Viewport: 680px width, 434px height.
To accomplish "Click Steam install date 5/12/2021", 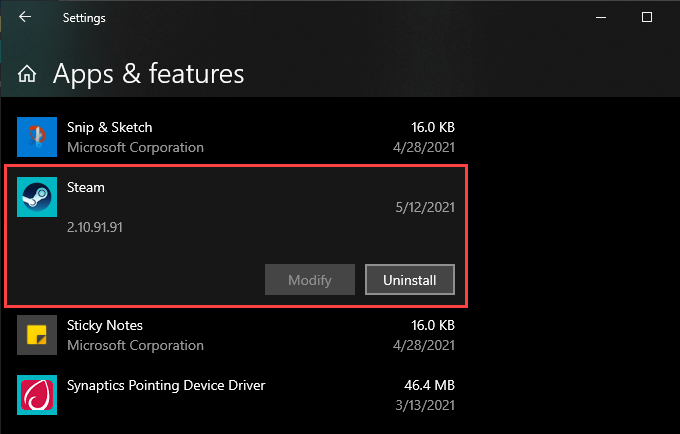I will click(425, 207).
